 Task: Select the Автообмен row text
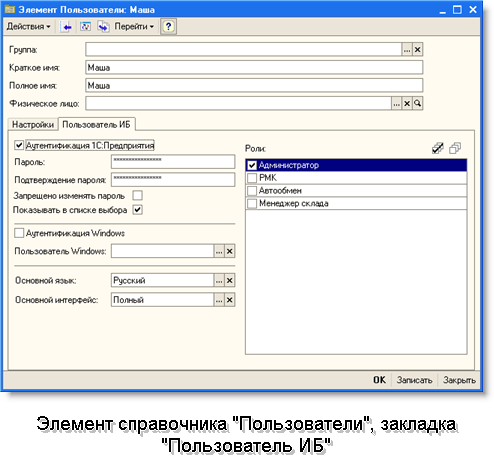point(280,191)
